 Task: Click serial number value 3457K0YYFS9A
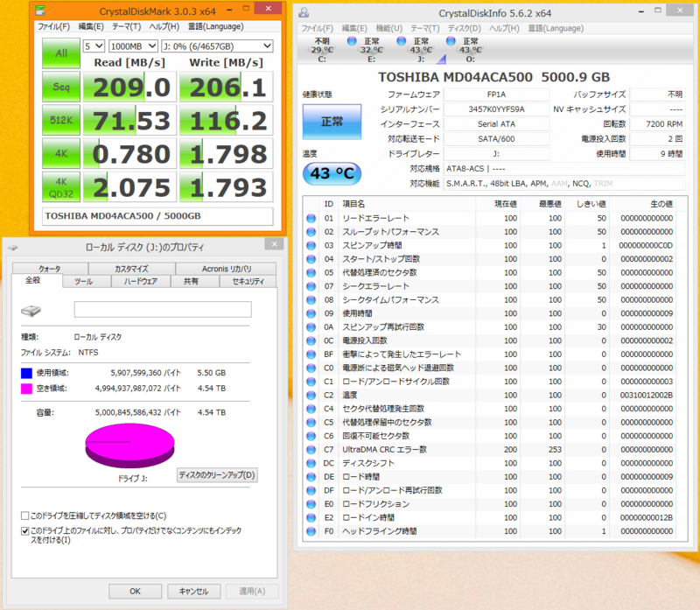(x=496, y=109)
